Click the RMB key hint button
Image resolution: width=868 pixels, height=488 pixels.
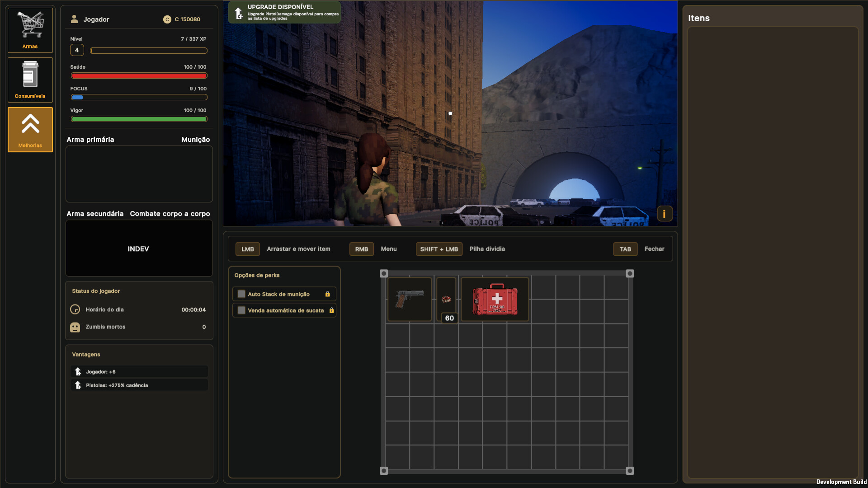click(x=362, y=249)
